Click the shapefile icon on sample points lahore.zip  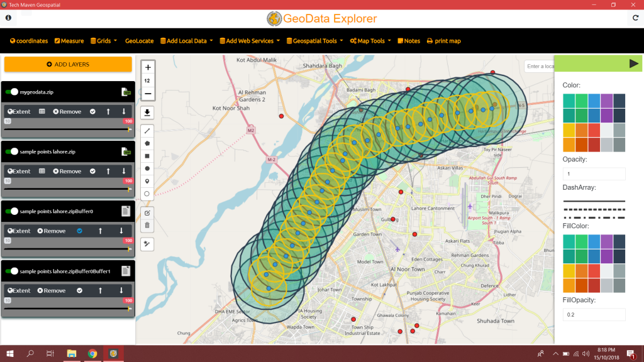click(126, 151)
